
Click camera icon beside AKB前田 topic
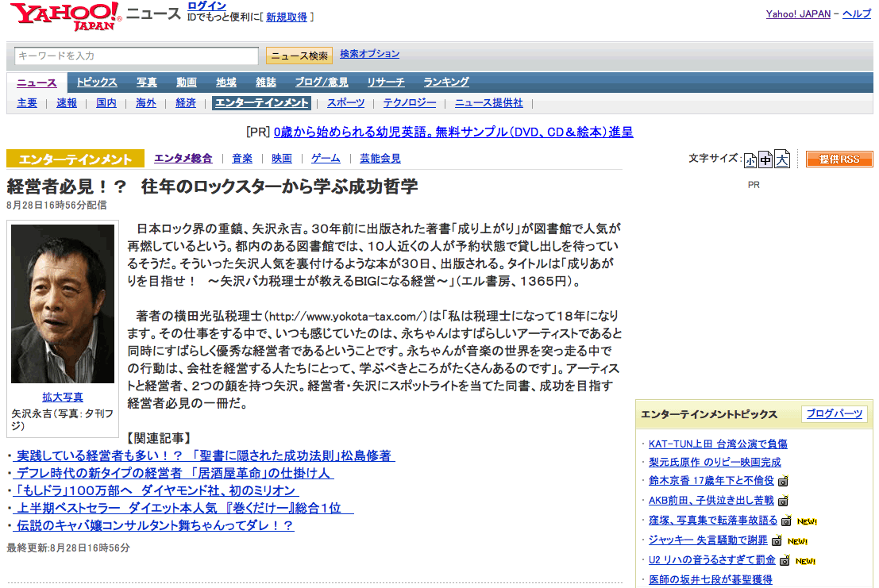pyautogui.click(x=783, y=501)
